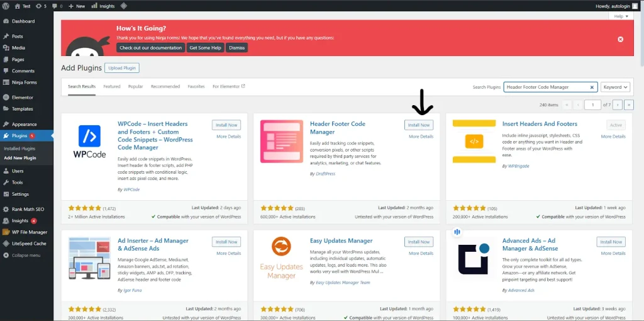The height and width of the screenshot is (321, 644).
Task: Open the WordPress logo menu in admin bar
Action: click(6, 6)
